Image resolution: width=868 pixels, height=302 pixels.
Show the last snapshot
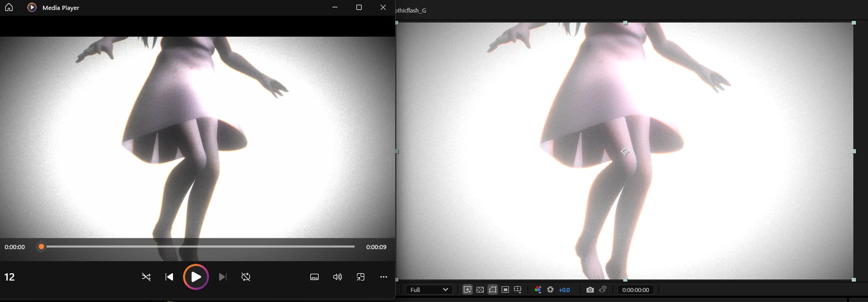(x=603, y=289)
